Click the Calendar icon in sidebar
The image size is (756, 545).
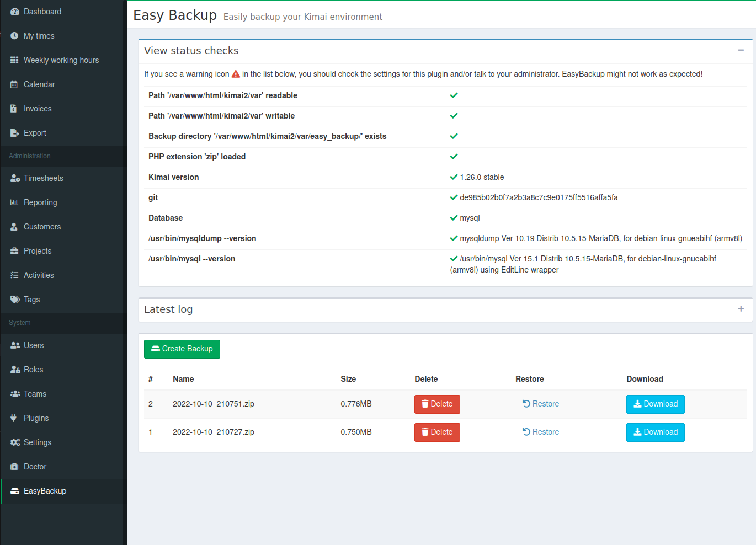click(15, 84)
